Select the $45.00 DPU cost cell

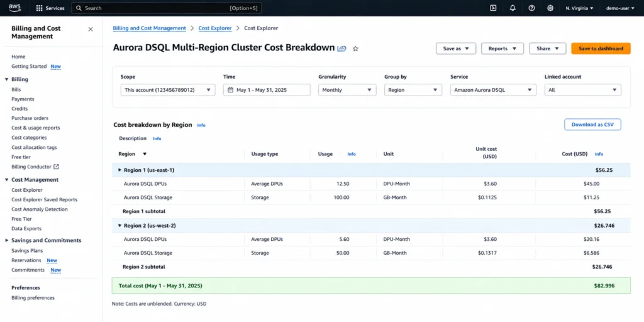point(591,184)
